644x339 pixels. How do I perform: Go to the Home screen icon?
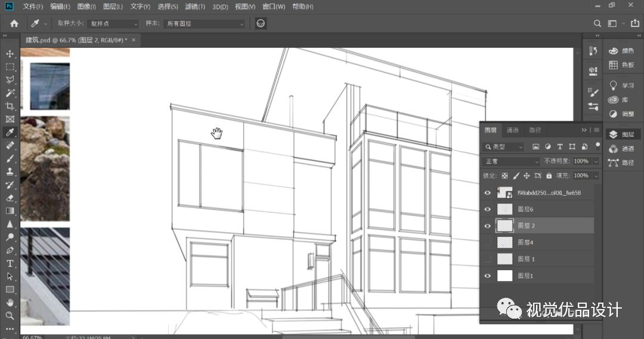point(14,23)
